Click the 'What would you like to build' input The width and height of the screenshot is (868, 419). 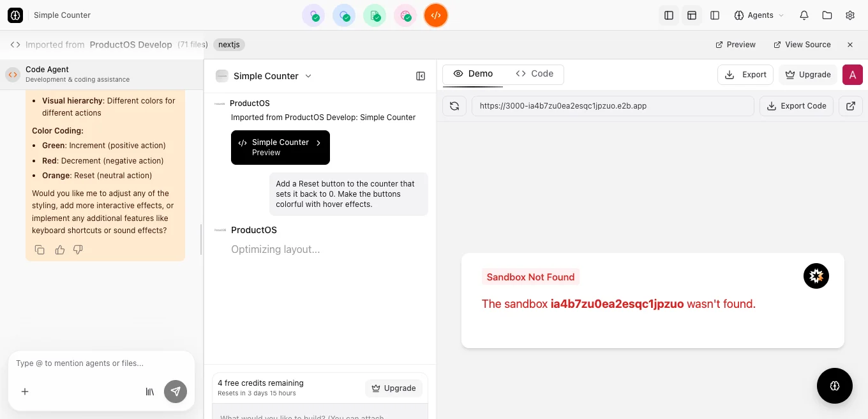320,411
